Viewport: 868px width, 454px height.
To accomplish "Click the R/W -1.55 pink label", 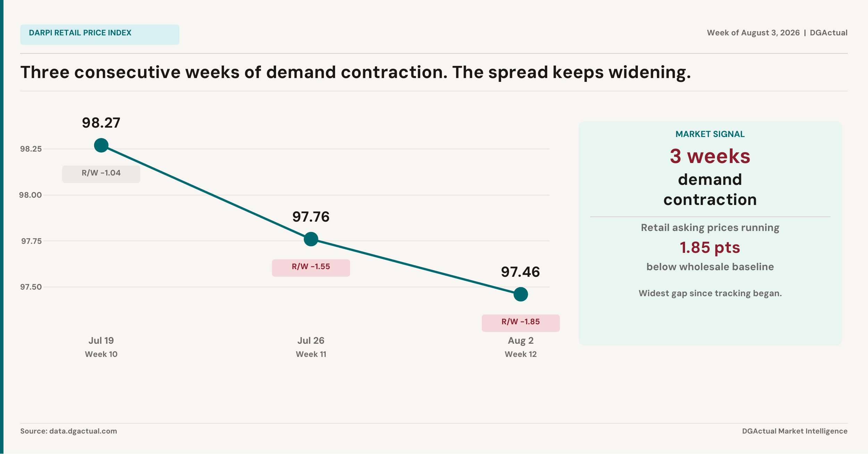I will 311,268.
